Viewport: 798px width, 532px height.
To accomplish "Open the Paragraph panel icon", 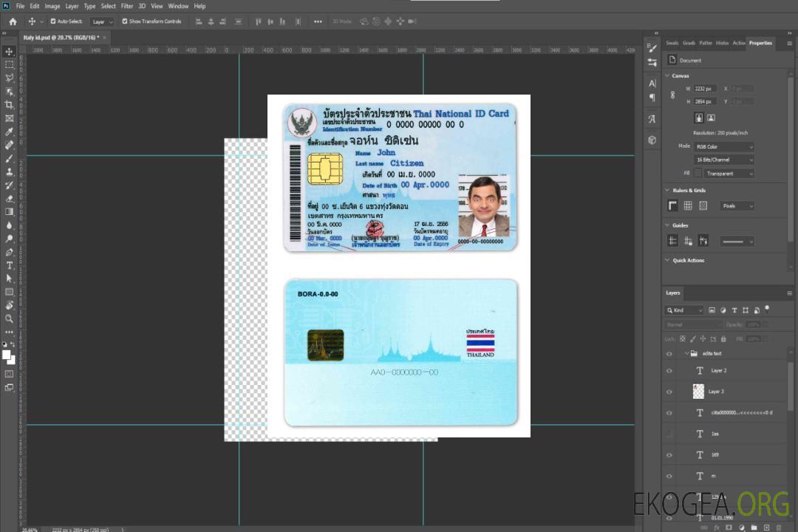I will click(652, 98).
